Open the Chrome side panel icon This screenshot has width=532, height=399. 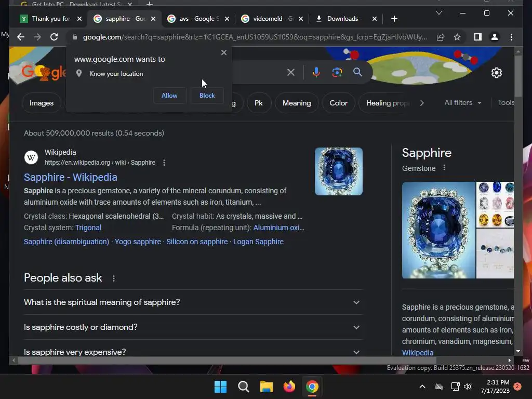(478, 37)
